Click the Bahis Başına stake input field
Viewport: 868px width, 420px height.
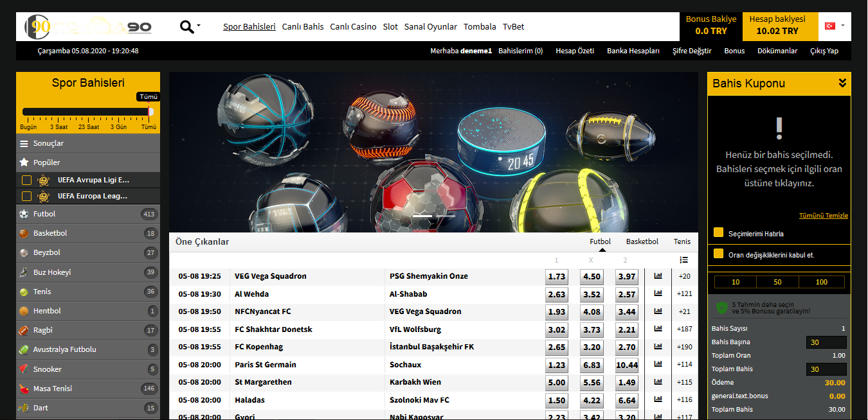click(826, 342)
